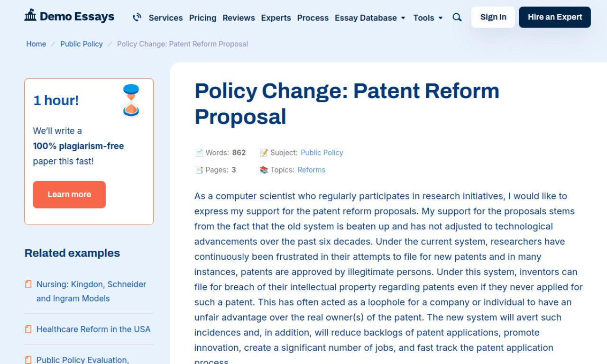Screen dimensions: 607x364
Task: Open the Reviews nav item
Action: [x=239, y=18]
